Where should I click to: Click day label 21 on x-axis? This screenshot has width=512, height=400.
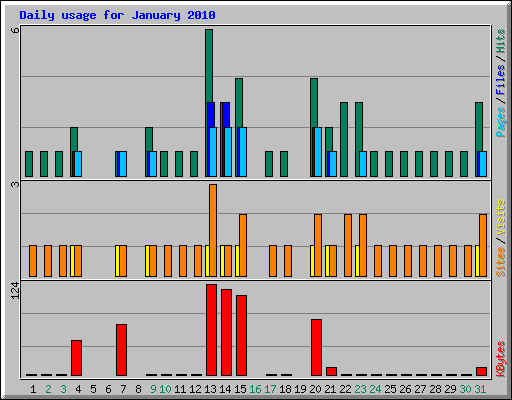point(330,389)
